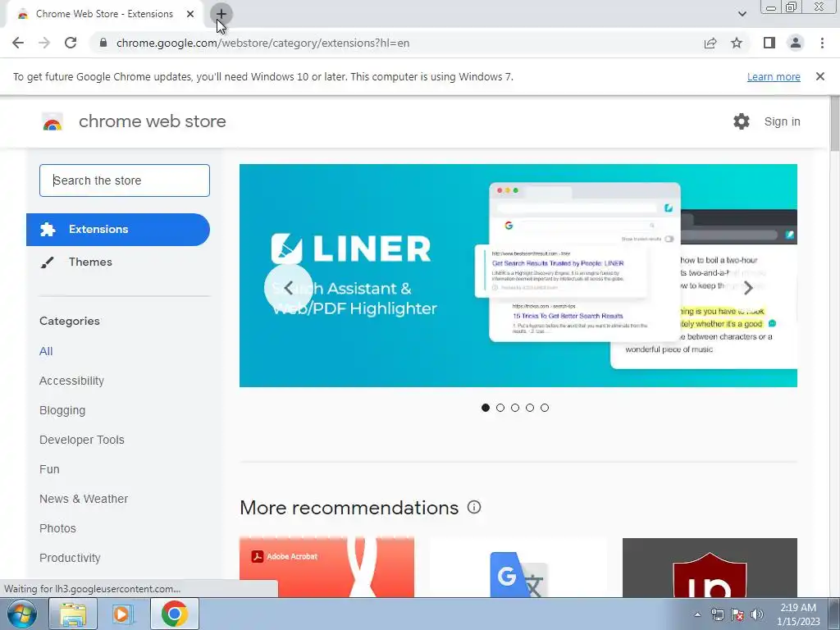Select the All category
Viewport: 840px width, 630px height.
pos(46,351)
